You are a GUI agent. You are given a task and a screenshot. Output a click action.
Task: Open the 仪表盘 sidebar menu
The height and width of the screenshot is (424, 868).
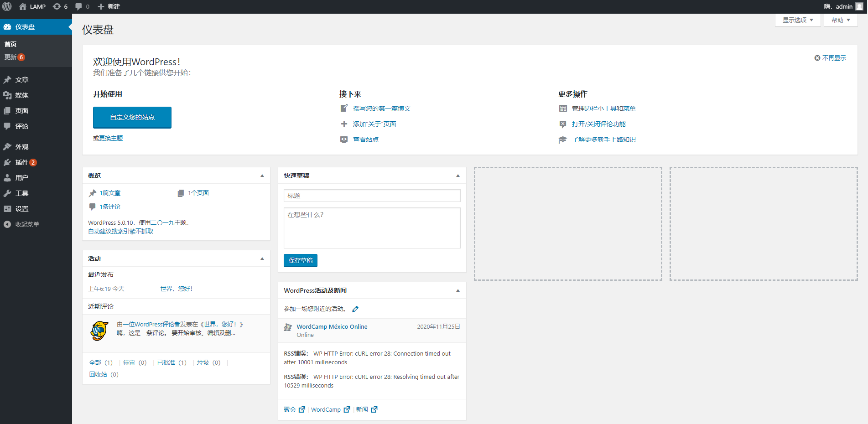click(x=36, y=27)
